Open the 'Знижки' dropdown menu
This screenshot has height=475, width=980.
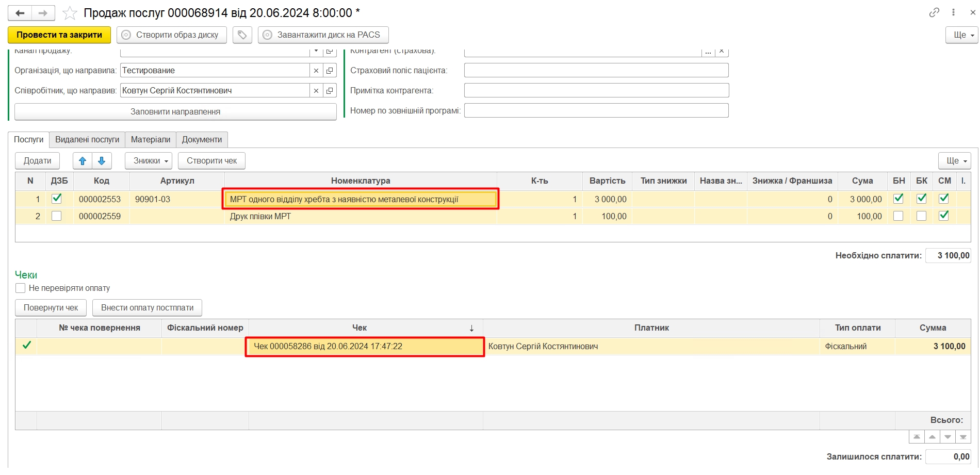coord(149,161)
